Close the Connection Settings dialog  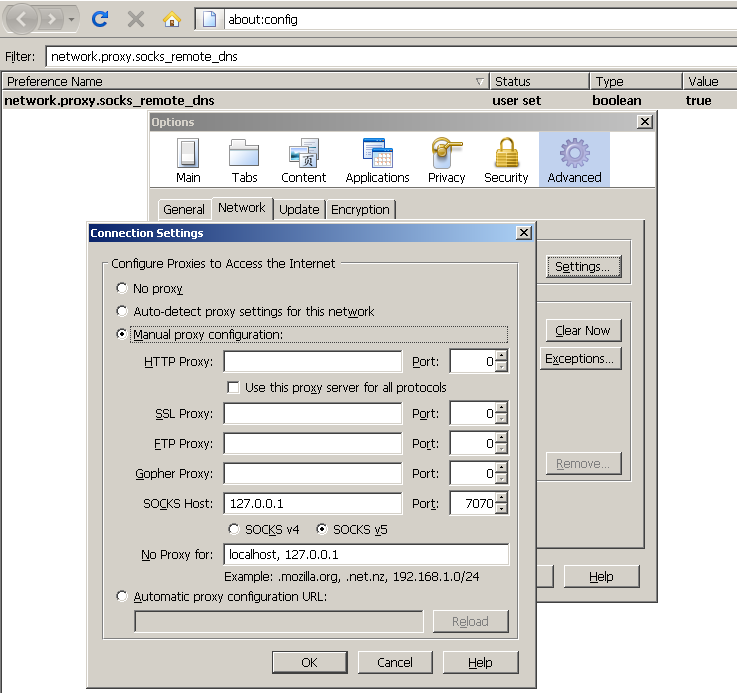pyautogui.click(x=524, y=233)
